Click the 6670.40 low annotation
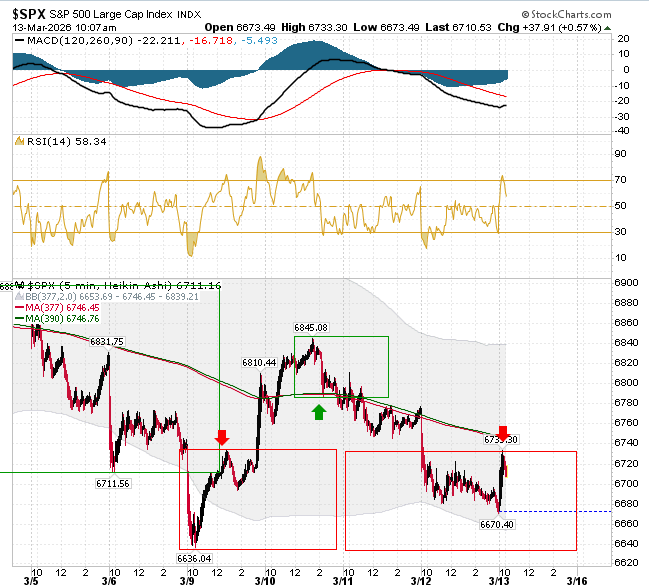The width and height of the screenshot is (649, 585). tap(497, 525)
